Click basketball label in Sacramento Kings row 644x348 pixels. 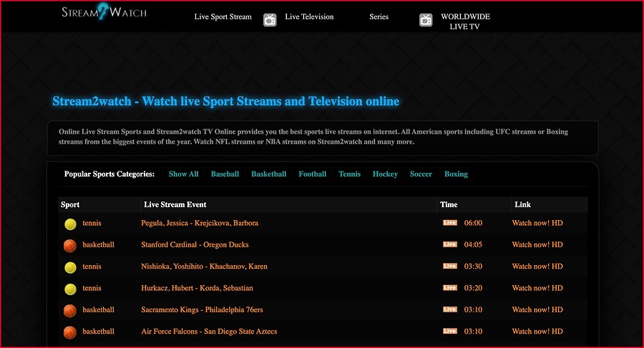98,310
